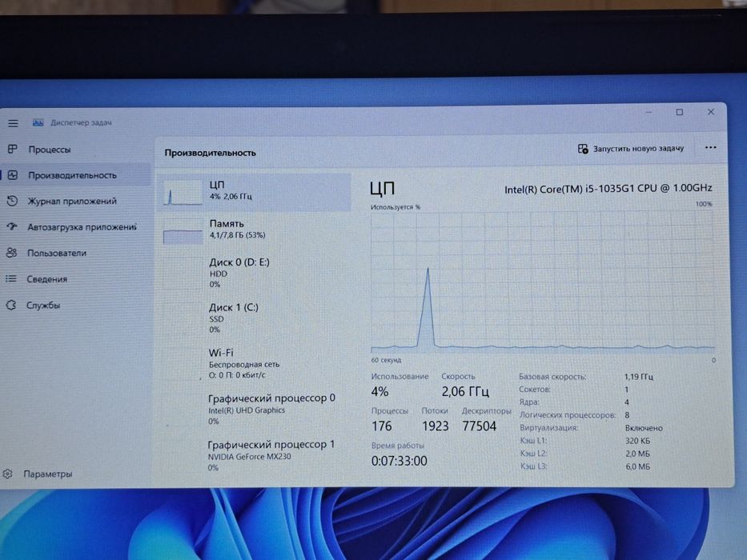
Task: Click the Task Manager app icon in title bar
Action: 38,123
